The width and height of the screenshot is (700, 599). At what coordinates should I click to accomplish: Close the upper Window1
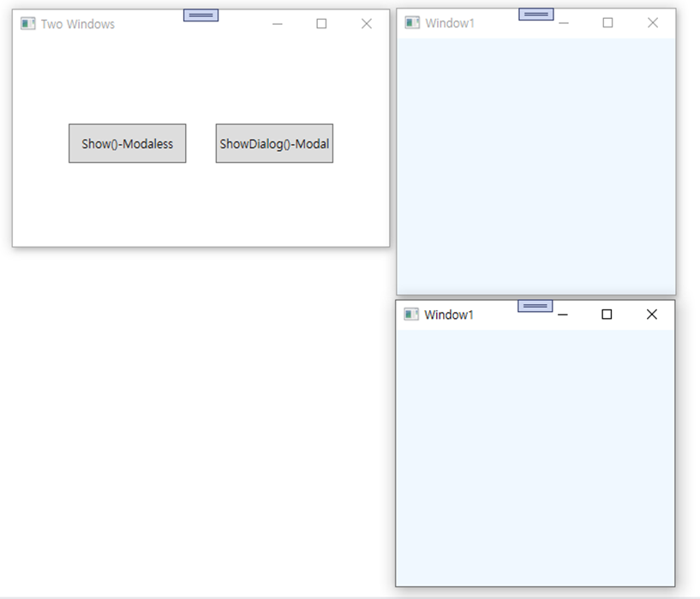pos(653,23)
